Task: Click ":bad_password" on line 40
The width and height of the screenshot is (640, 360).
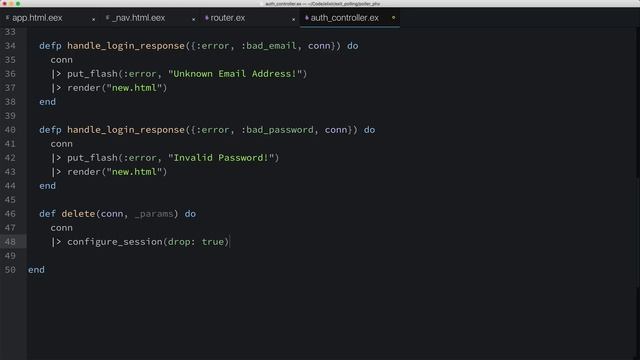Action: [277, 130]
